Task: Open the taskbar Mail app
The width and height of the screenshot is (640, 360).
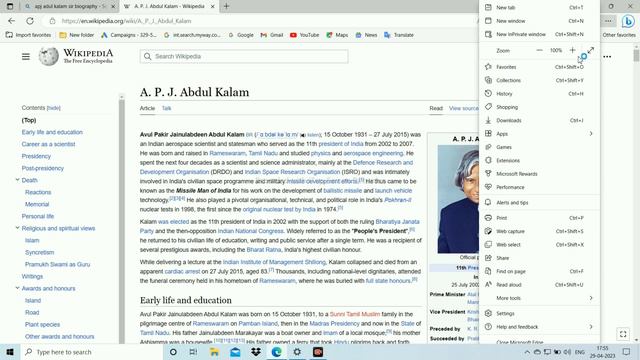Action: [235, 352]
